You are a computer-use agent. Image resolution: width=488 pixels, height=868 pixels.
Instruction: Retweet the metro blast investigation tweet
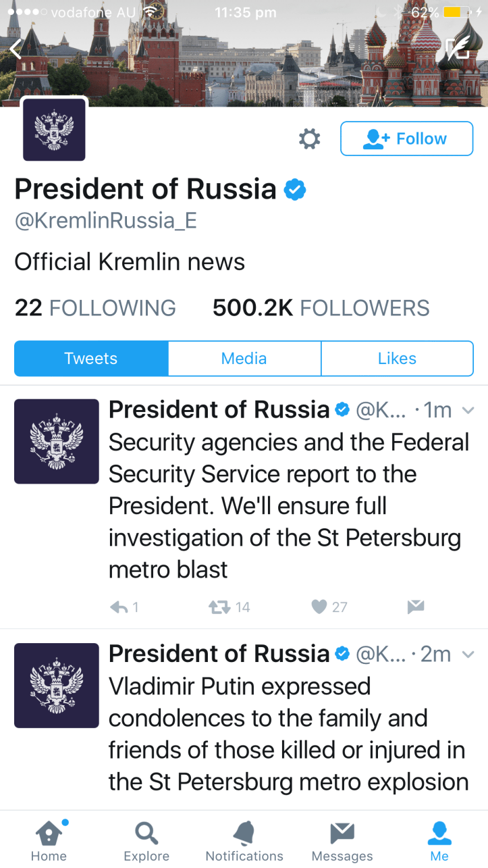coord(220,607)
